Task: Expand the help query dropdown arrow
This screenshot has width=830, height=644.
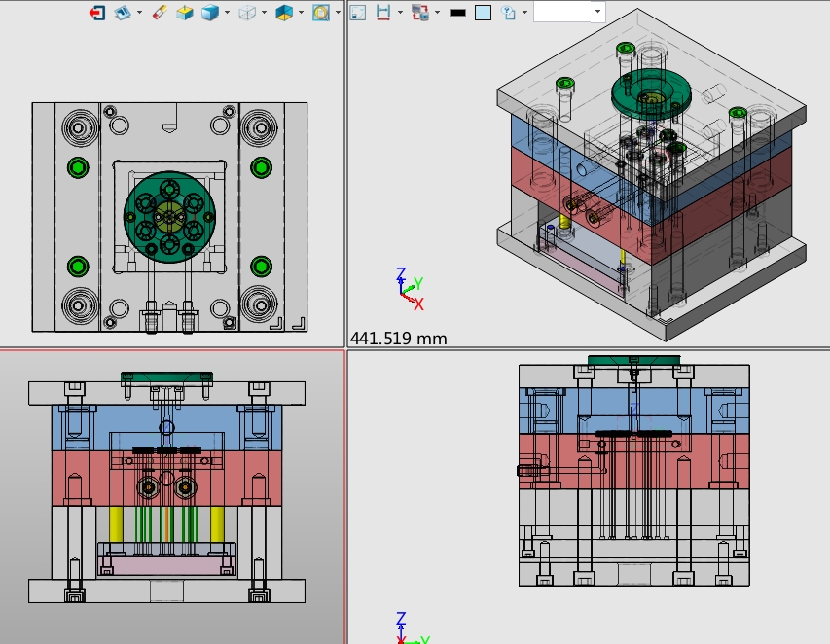Action: [524, 13]
